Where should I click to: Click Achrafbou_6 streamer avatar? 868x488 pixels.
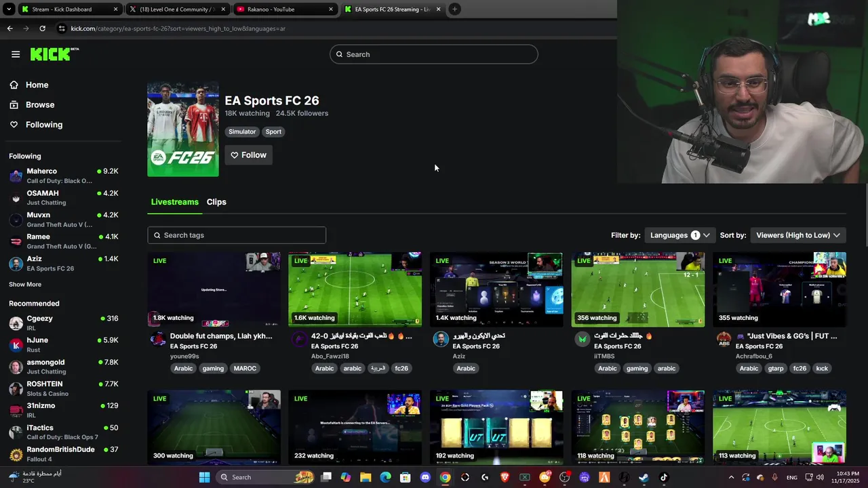tap(724, 339)
